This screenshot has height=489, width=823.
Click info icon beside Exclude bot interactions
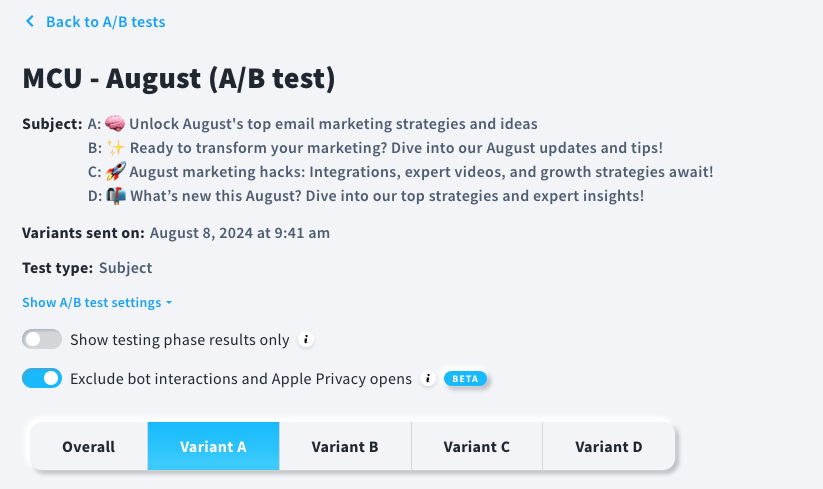click(429, 379)
